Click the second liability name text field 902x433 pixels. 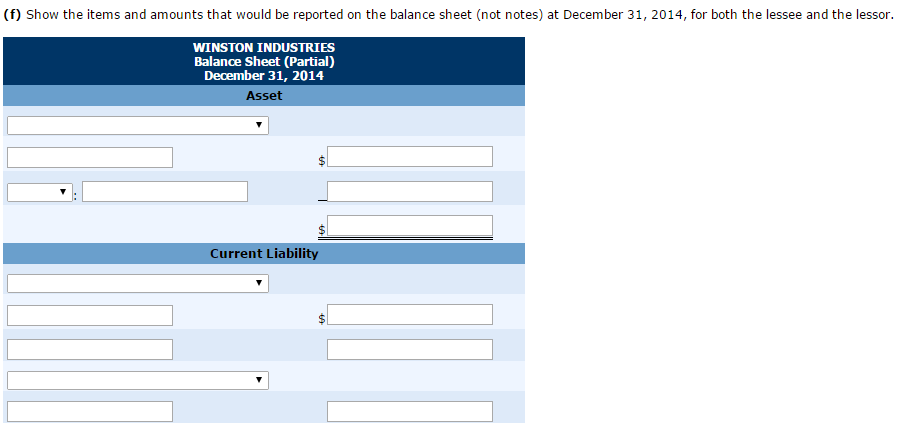pyautogui.click(x=90, y=349)
